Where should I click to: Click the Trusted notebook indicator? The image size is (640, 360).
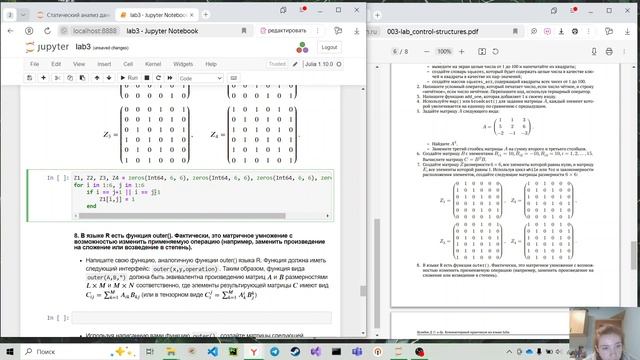click(277, 64)
